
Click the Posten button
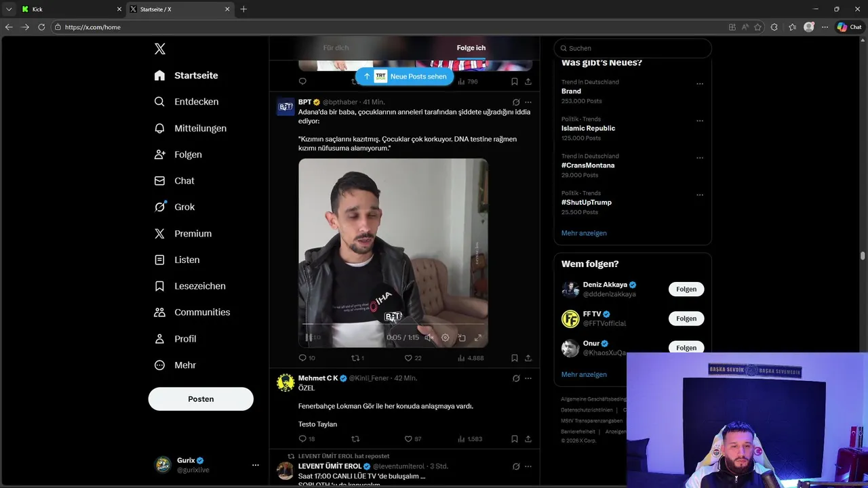click(201, 399)
